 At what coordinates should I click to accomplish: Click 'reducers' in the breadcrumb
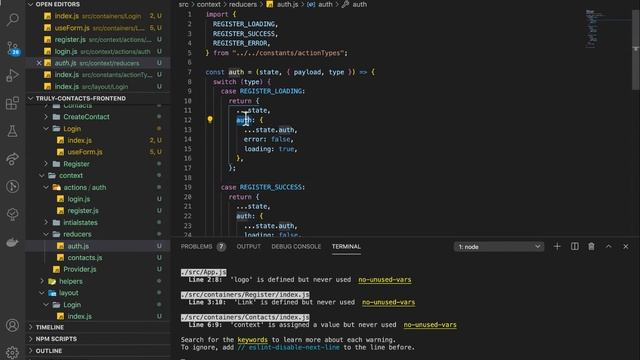pyautogui.click(x=243, y=4)
